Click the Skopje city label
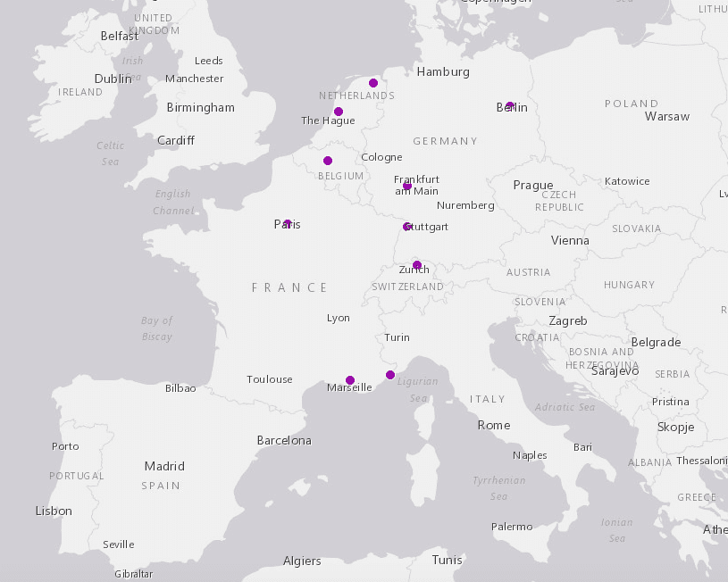Screen dimensions: 728x582 point(675,427)
